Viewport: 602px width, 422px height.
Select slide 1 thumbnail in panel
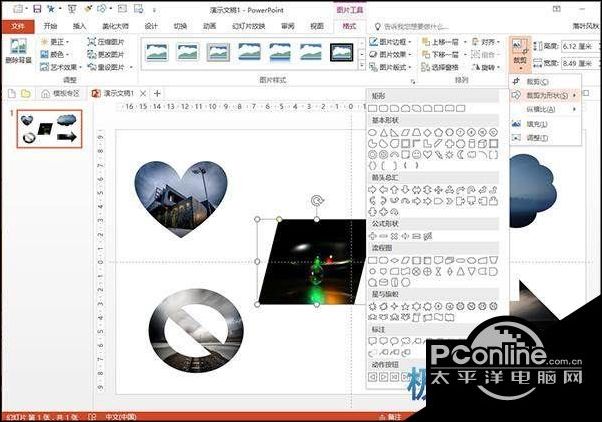tap(50, 129)
